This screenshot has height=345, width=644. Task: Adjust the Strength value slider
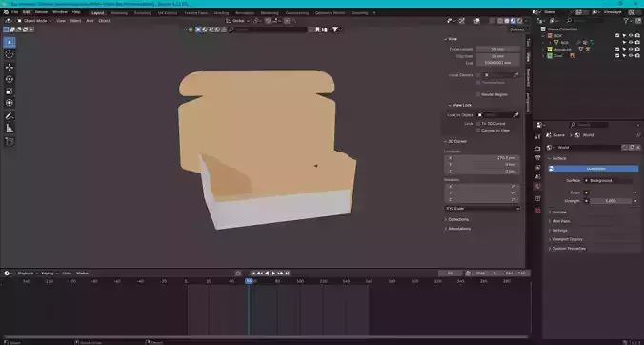(612, 201)
